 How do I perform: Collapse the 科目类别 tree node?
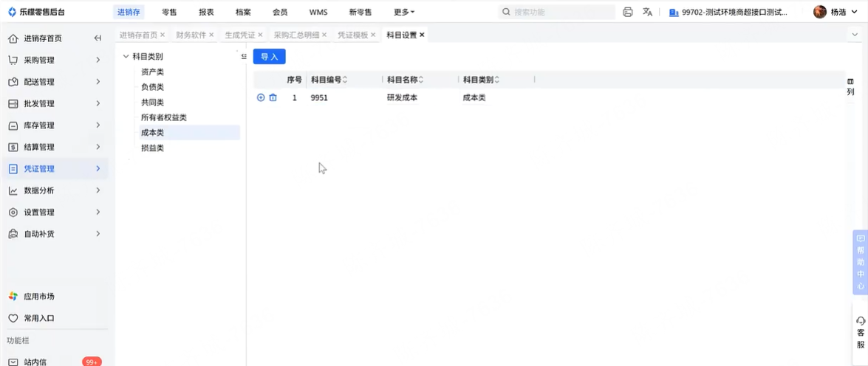coord(126,56)
